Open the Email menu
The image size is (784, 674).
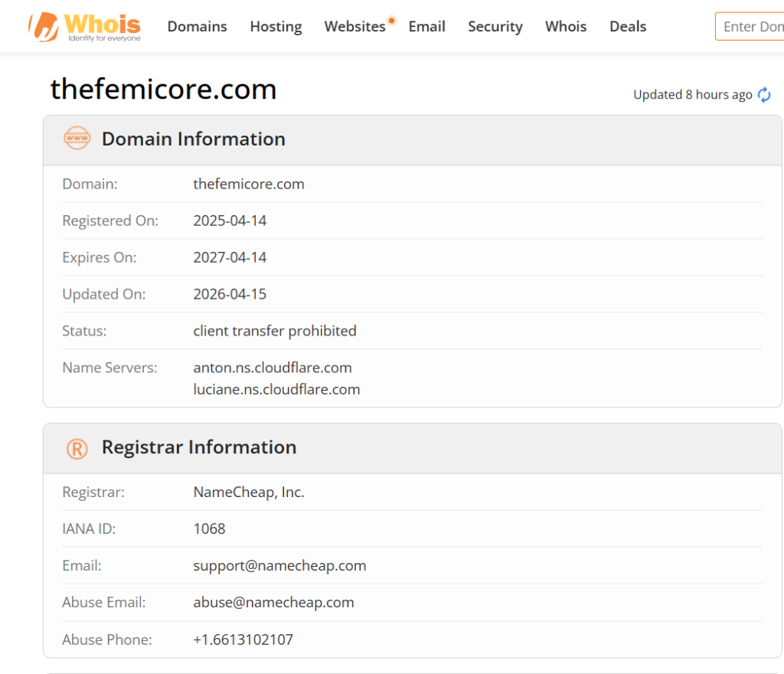426,27
